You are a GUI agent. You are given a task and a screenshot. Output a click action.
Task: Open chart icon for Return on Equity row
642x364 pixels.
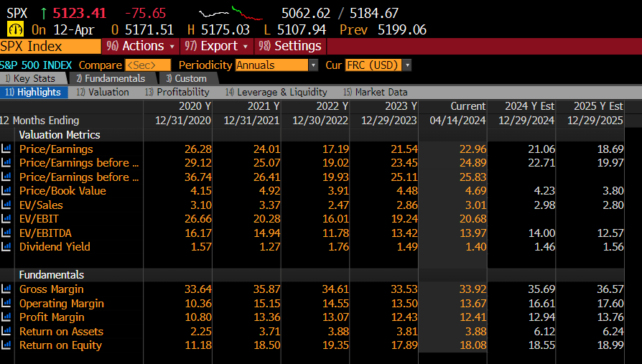(x=6, y=345)
